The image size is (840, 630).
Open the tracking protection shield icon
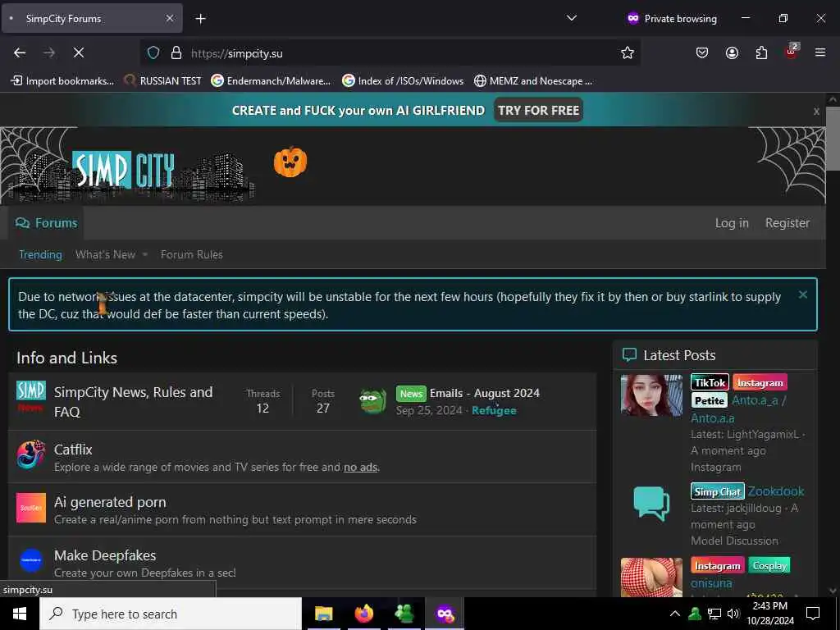[x=153, y=52]
